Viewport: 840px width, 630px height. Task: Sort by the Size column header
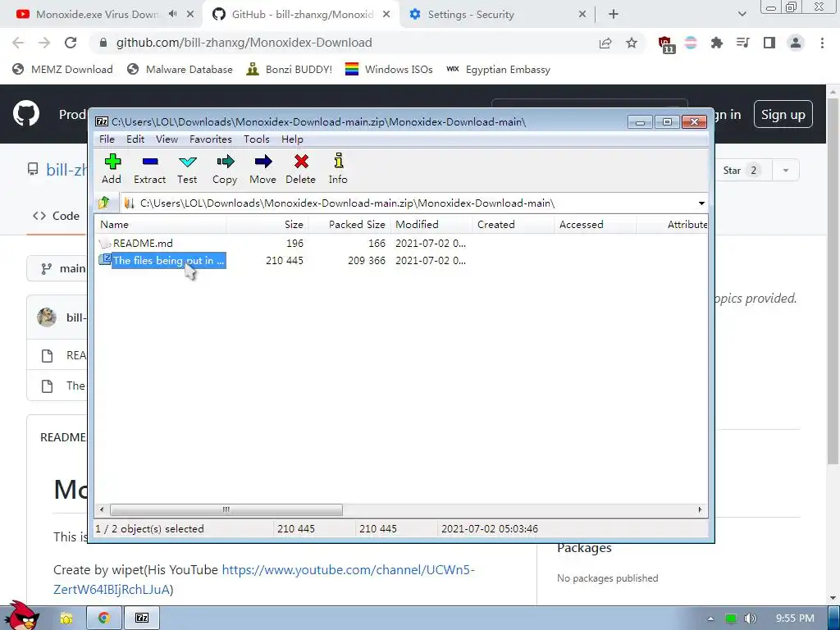click(267, 225)
